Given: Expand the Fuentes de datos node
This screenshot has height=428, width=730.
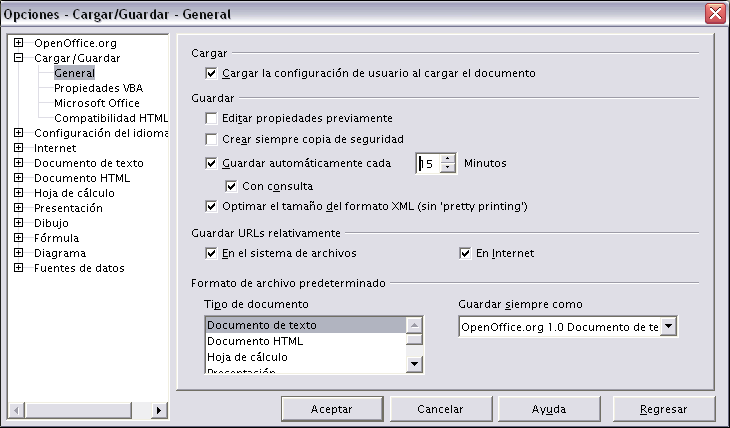Looking at the screenshot, I should (19, 268).
